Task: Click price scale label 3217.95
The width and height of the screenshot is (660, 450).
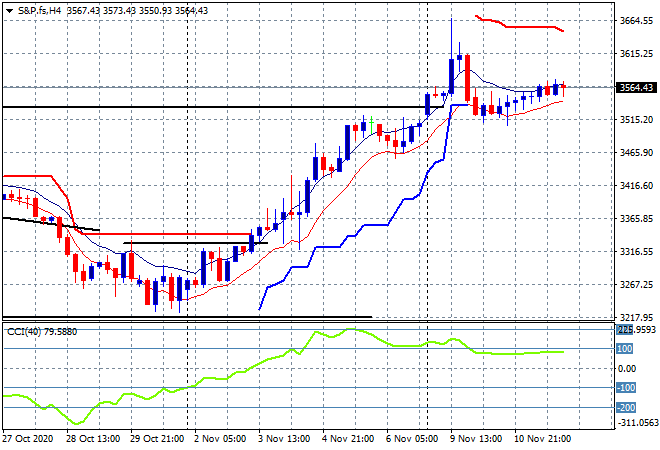Action: pyautogui.click(x=637, y=317)
